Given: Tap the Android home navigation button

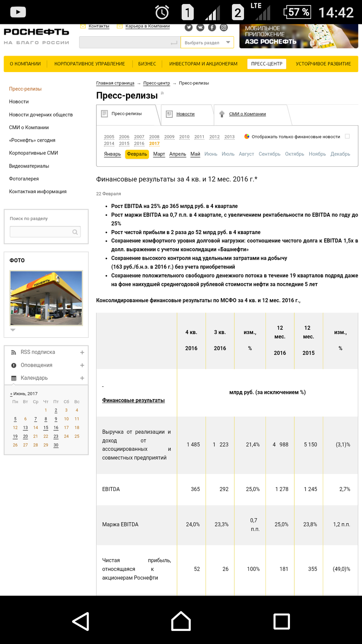Looking at the screenshot, I should tap(181, 621).
